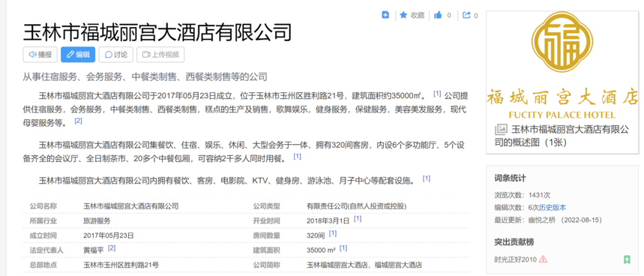Click the 公司名称 field label
644x276 pixels.
(x=43, y=206)
